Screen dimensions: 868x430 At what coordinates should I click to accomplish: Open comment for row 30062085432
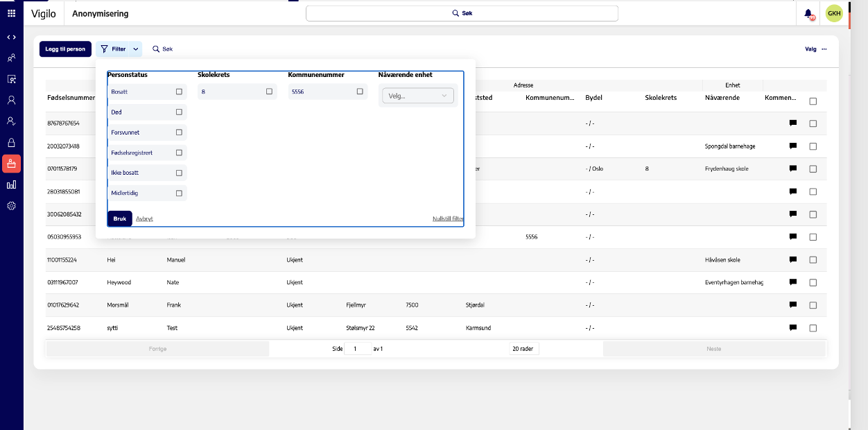(x=792, y=214)
